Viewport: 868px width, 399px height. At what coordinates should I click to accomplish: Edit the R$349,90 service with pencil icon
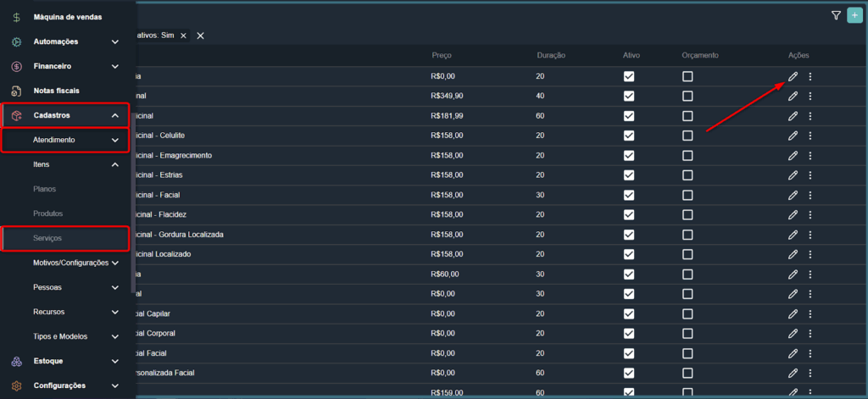[793, 97]
